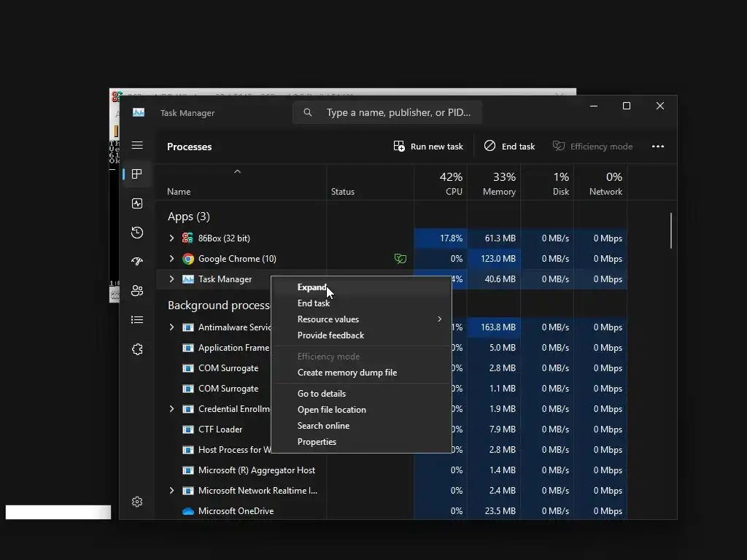The height and width of the screenshot is (560, 747).
Task: Open the Startup apps sidebar icon
Action: [x=137, y=262]
